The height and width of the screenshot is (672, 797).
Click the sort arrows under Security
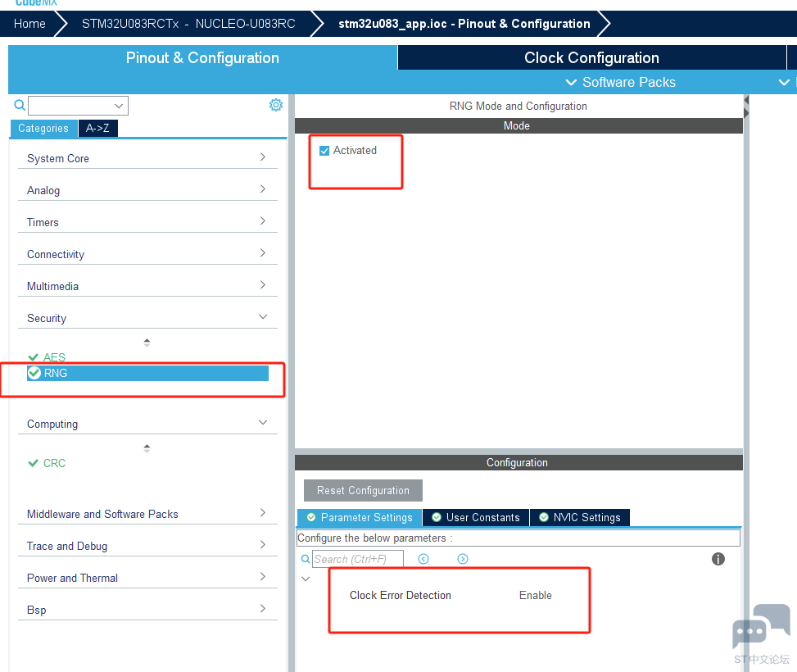tap(147, 343)
